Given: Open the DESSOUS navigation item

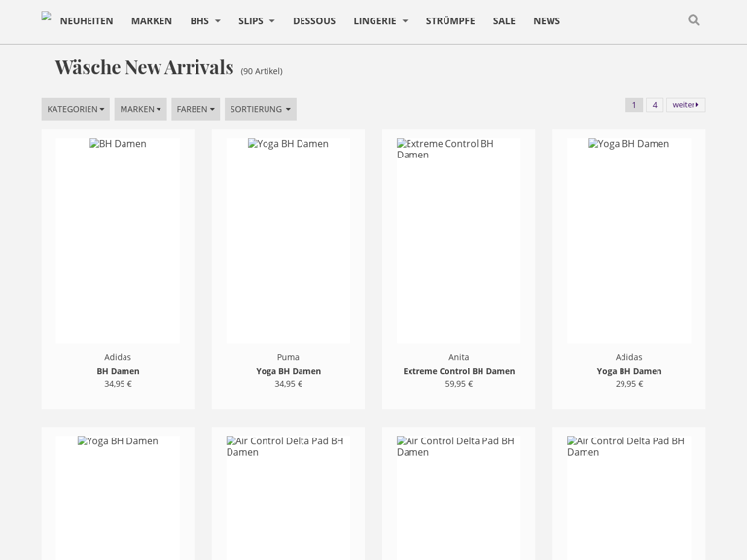Looking at the screenshot, I should [x=314, y=21].
